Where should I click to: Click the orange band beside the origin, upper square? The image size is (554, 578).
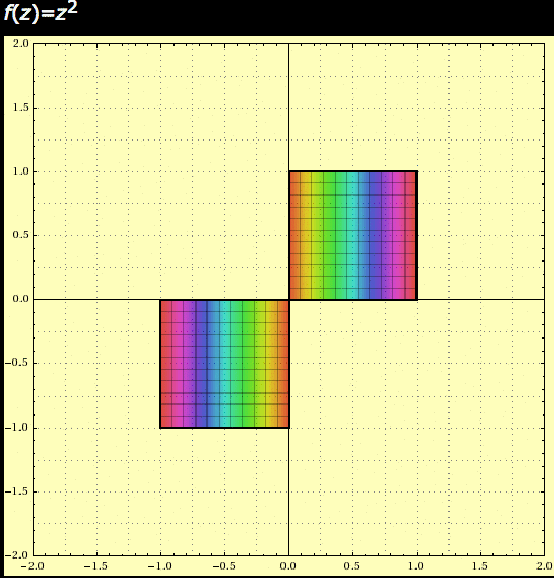295,235
